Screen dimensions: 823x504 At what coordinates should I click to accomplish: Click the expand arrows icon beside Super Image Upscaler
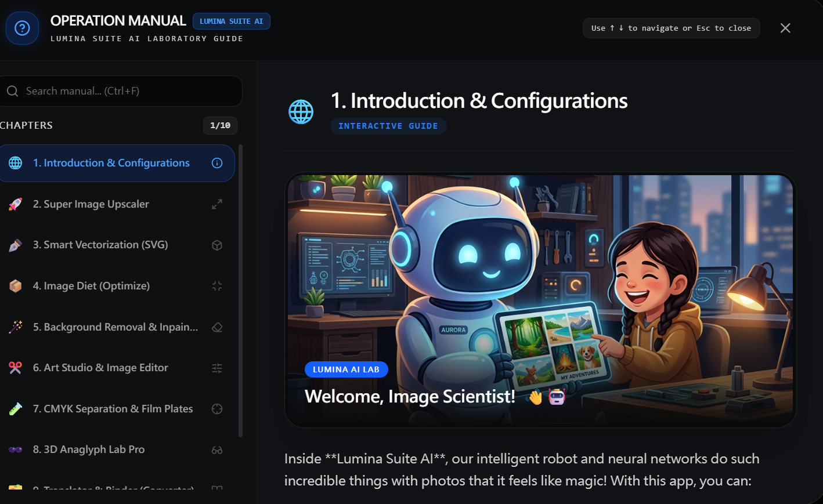[217, 204]
